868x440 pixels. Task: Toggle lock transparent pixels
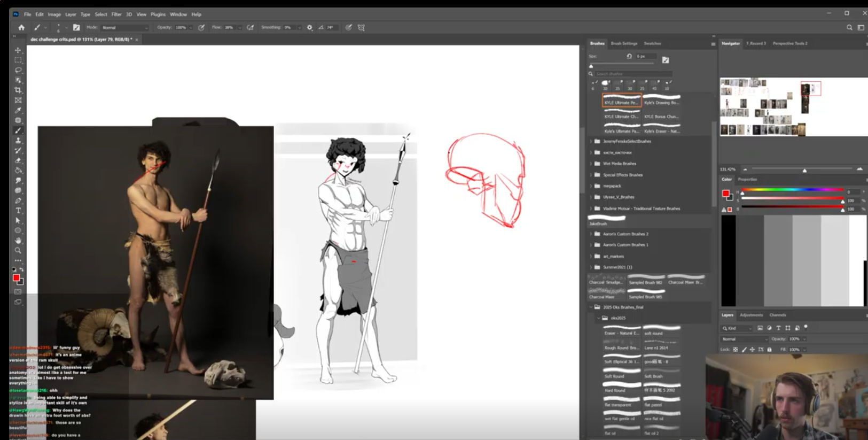pyautogui.click(x=736, y=350)
